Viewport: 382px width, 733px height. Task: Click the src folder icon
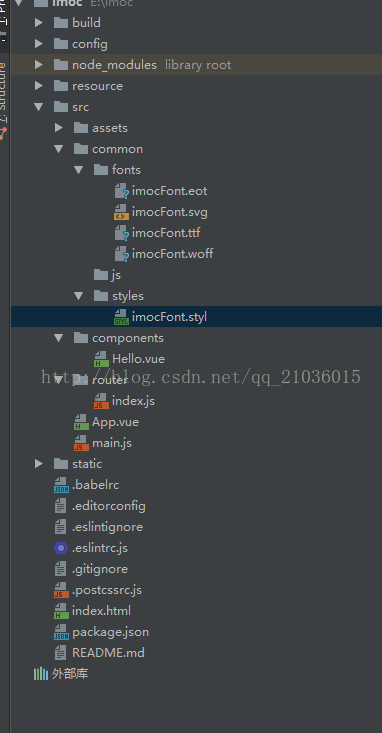pos(61,107)
